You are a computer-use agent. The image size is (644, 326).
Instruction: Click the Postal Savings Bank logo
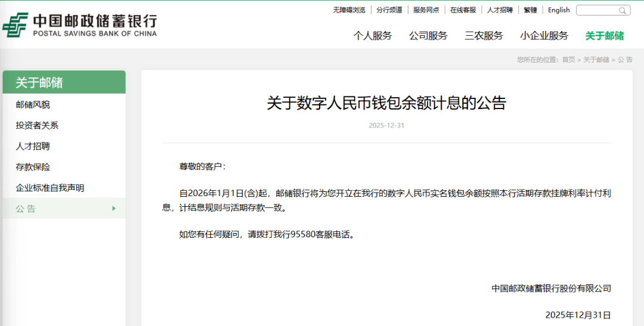[x=80, y=25]
